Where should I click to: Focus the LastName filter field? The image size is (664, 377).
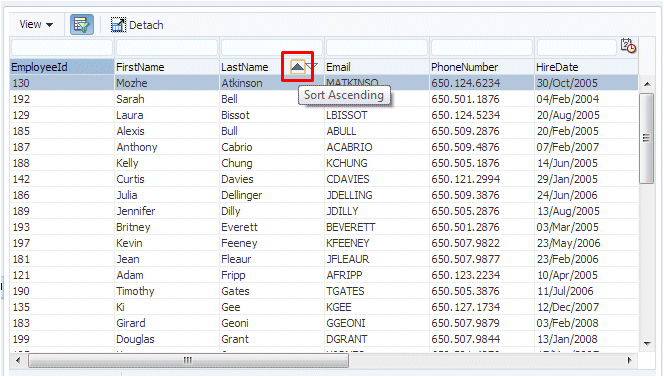pyautogui.click(x=272, y=47)
